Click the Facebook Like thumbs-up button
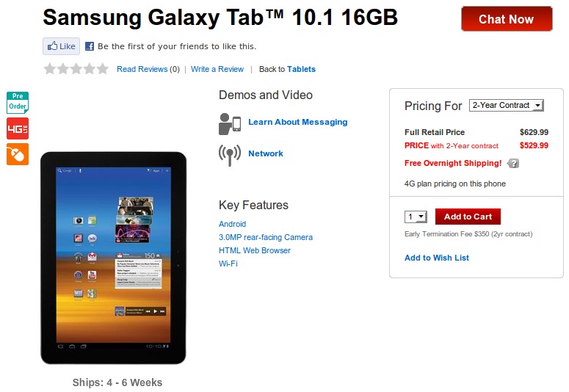 click(61, 46)
